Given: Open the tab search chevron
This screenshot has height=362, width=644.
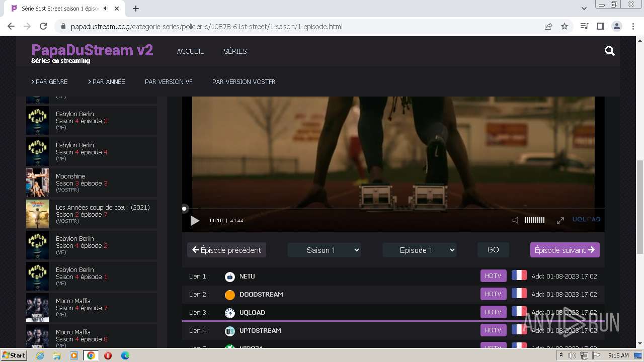Looking at the screenshot, I should (x=584, y=9).
